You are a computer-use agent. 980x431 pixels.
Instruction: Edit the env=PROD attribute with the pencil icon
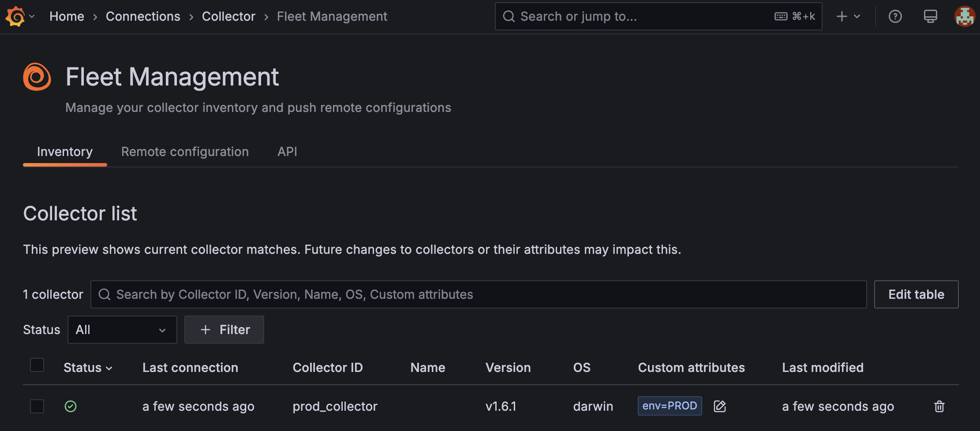tap(720, 406)
